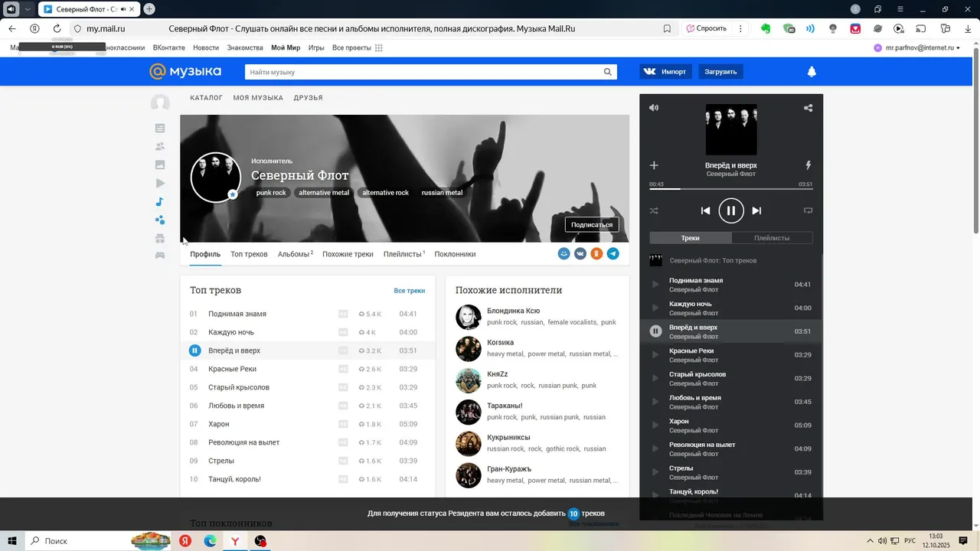Open sidebar photos icon
Screen dimensions: 980x551
click(160, 165)
